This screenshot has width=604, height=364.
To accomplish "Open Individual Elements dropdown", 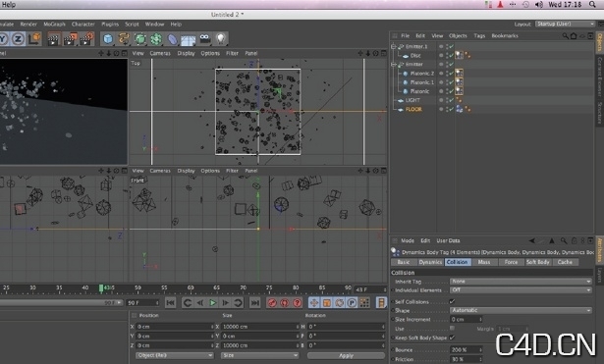I will point(521,289).
